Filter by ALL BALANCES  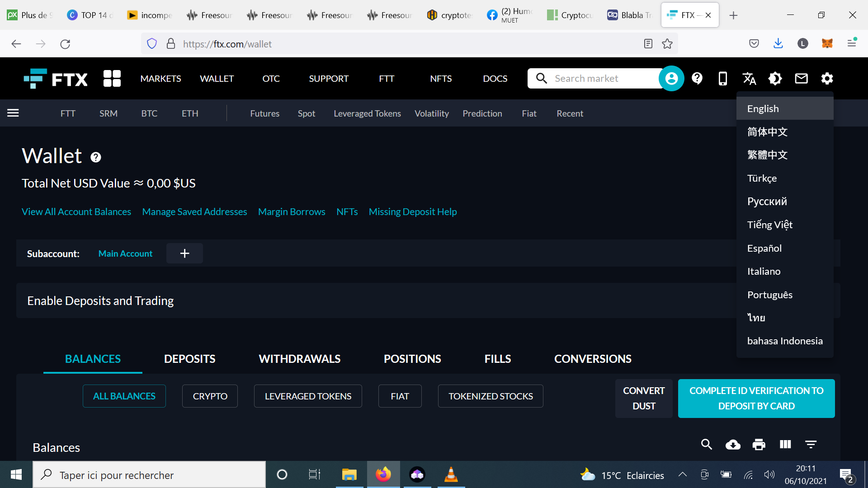[x=124, y=396]
